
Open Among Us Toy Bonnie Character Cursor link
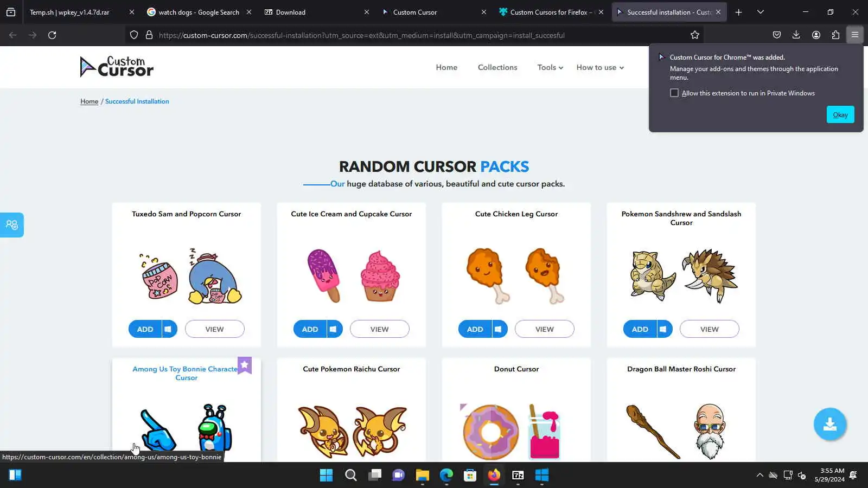[186, 373]
